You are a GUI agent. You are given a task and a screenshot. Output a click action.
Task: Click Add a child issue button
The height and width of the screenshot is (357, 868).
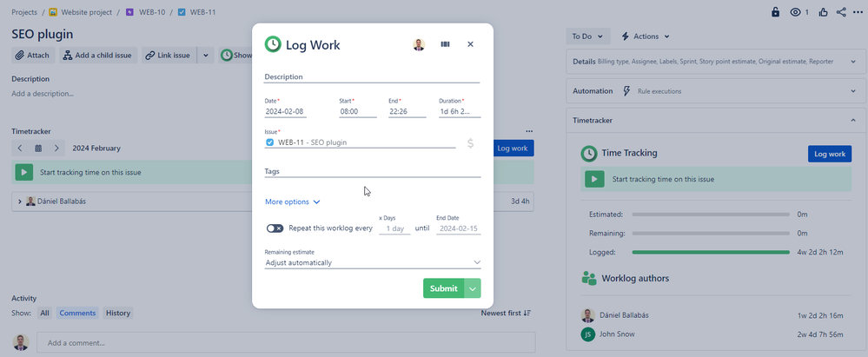pos(98,56)
